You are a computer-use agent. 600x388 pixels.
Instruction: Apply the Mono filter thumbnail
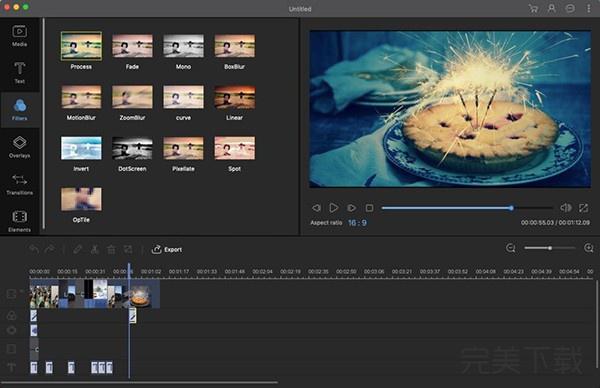coord(183,46)
